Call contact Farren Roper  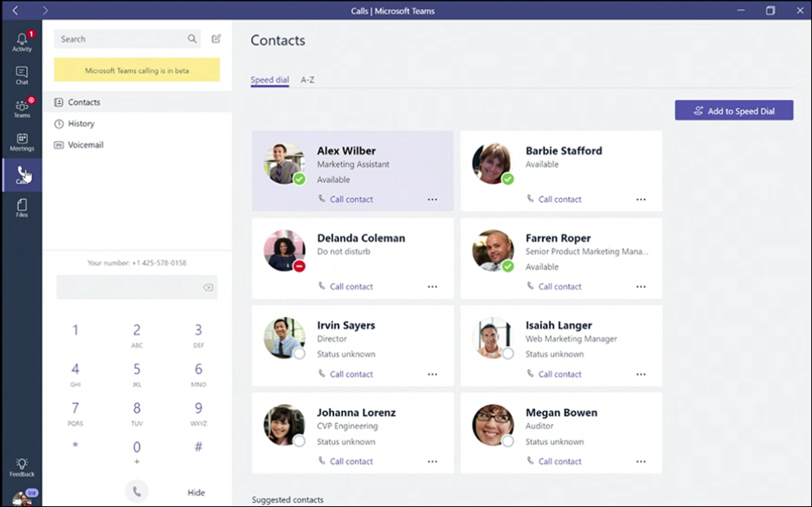554,286
